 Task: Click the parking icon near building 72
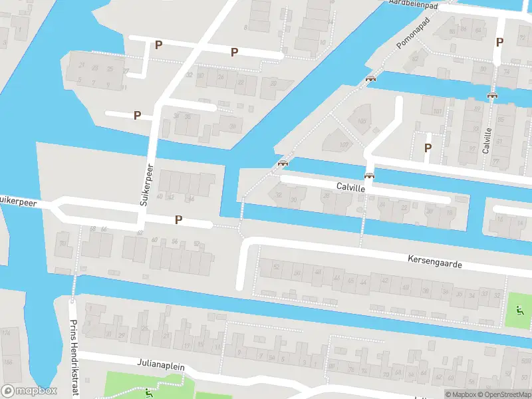point(499,43)
